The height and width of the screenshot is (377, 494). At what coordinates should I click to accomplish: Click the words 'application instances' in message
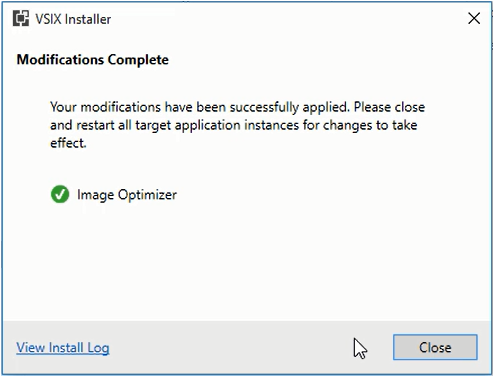coord(237,126)
